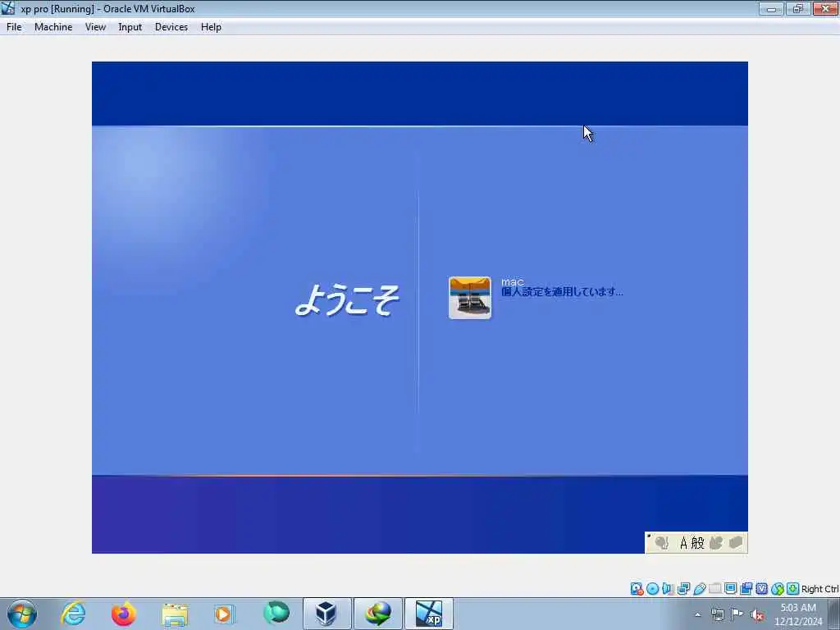Show hidden system tray icons
The width and height of the screenshot is (840, 630).
[697, 615]
